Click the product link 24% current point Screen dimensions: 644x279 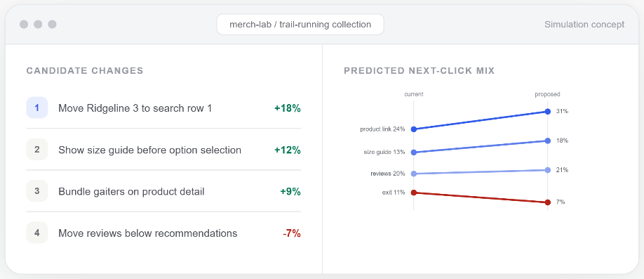pyautogui.click(x=414, y=129)
